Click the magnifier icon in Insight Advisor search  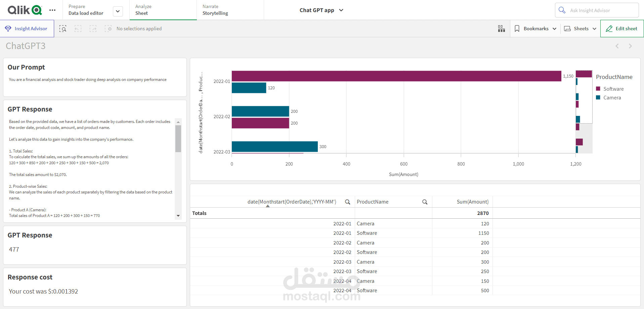[562, 10]
